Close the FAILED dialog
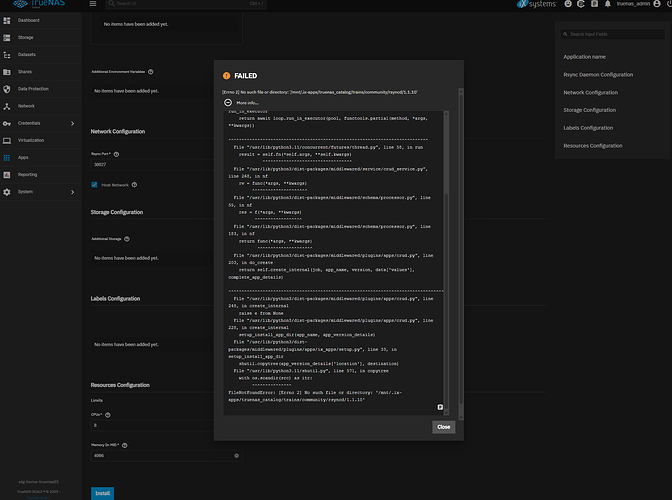672x500 pixels. tap(444, 427)
